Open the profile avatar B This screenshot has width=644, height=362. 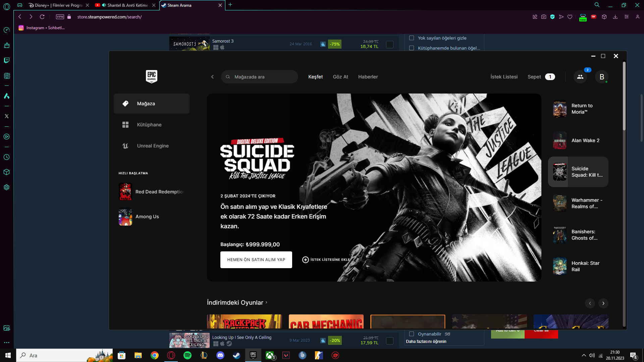[602, 77]
